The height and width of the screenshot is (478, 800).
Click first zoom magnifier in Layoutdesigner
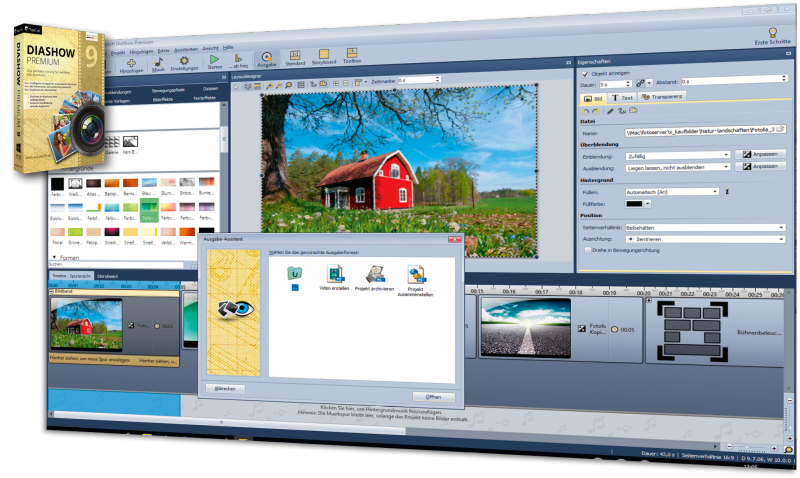(269, 86)
